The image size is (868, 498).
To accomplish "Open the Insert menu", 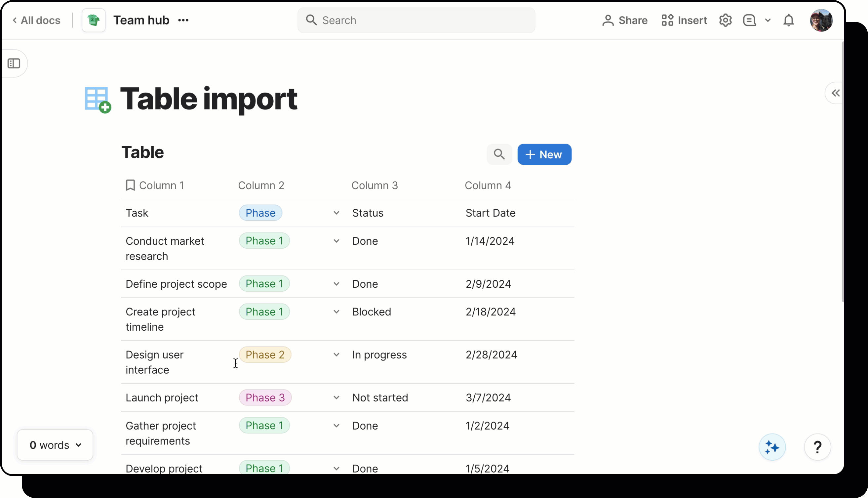I will [684, 20].
